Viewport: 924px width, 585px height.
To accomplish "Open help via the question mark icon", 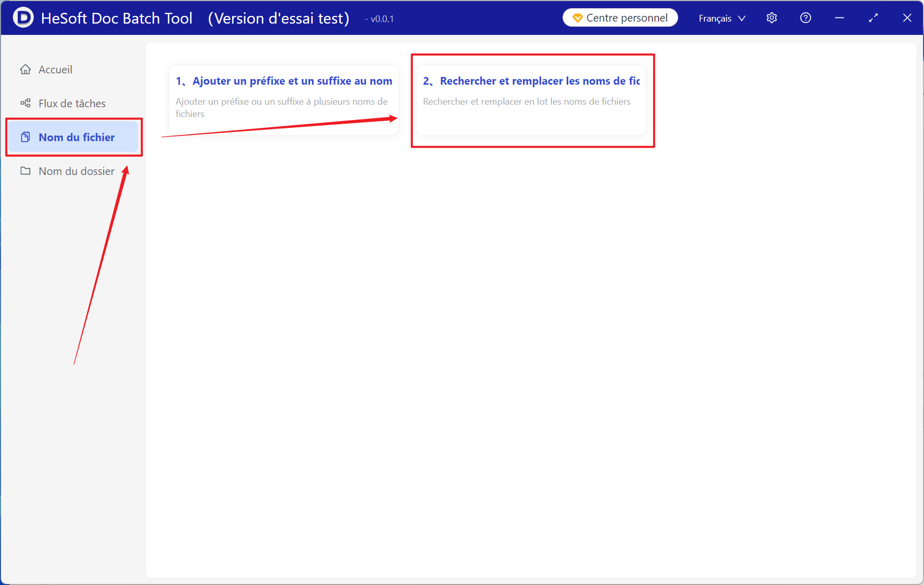I will (805, 18).
